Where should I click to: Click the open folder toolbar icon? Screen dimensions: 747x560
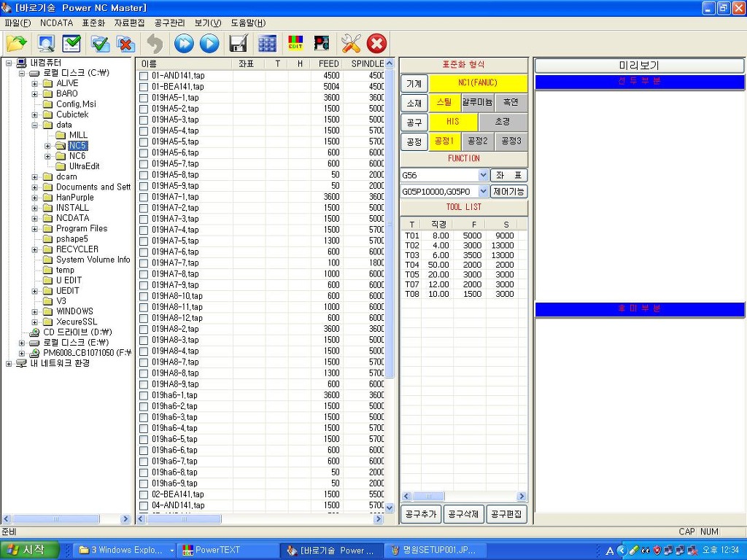(17, 44)
